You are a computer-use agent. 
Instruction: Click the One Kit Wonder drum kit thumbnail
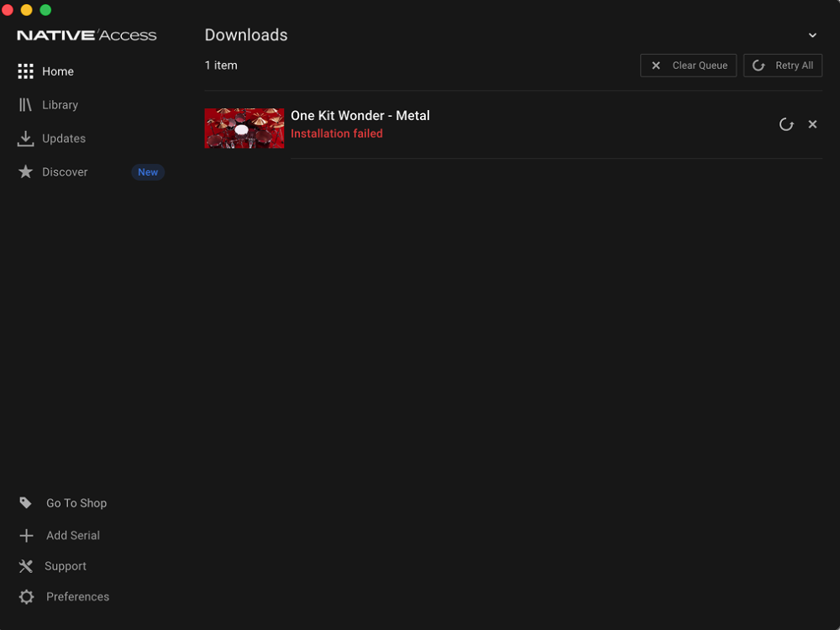click(244, 128)
